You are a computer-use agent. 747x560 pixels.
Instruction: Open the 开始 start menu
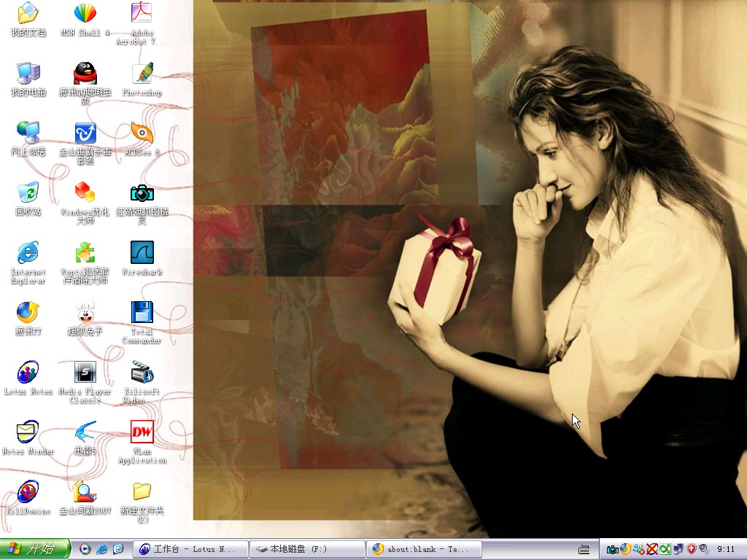[x=35, y=549]
